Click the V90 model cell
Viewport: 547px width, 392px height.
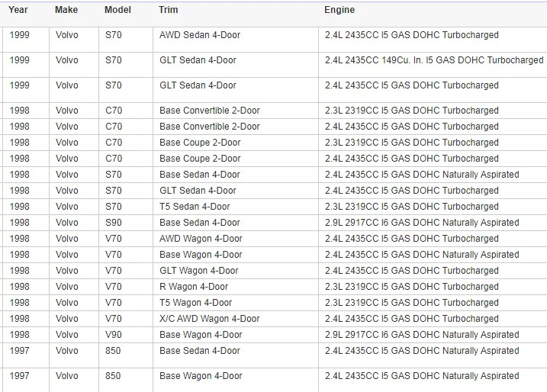click(x=114, y=335)
